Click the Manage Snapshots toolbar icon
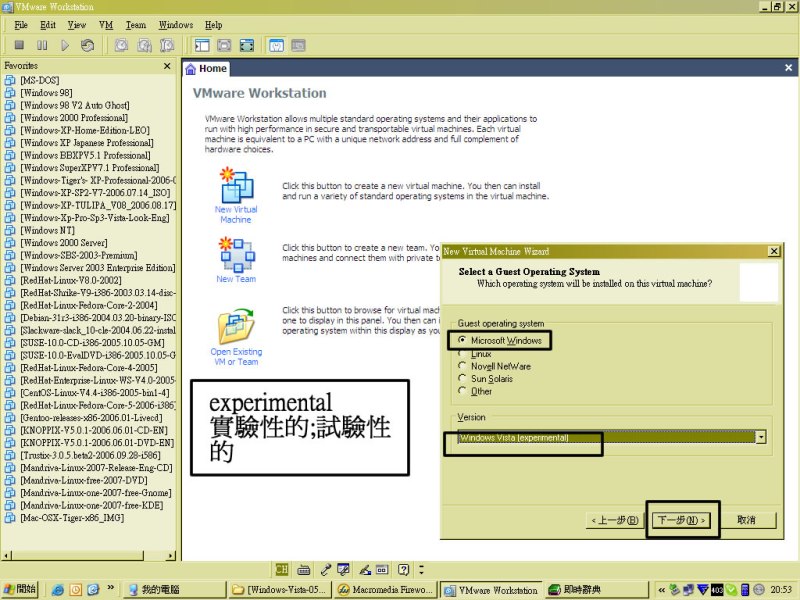Viewport: 800px width, 600px height. pyautogui.click(x=167, y=45)
